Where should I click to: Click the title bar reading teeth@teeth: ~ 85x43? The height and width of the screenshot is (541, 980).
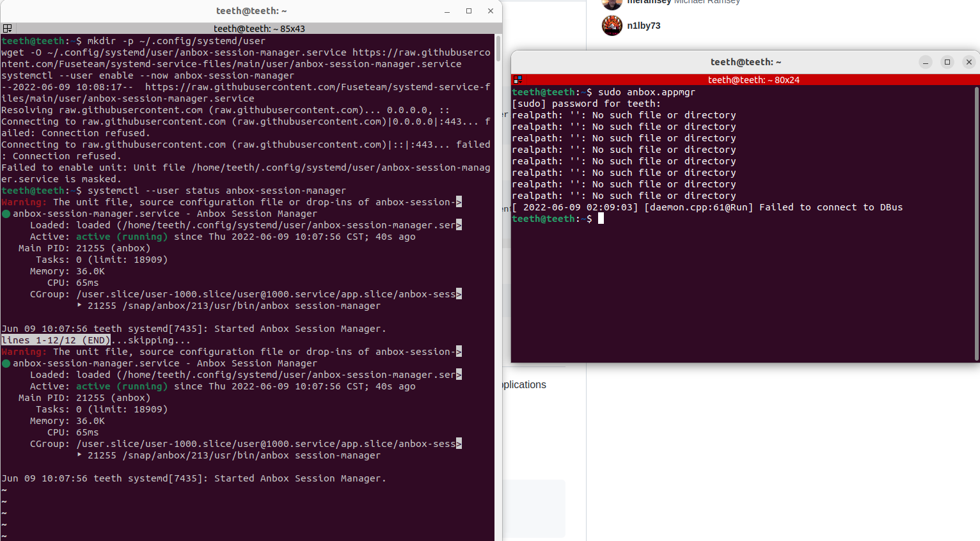pyautogui.click(x=260, y=28)
